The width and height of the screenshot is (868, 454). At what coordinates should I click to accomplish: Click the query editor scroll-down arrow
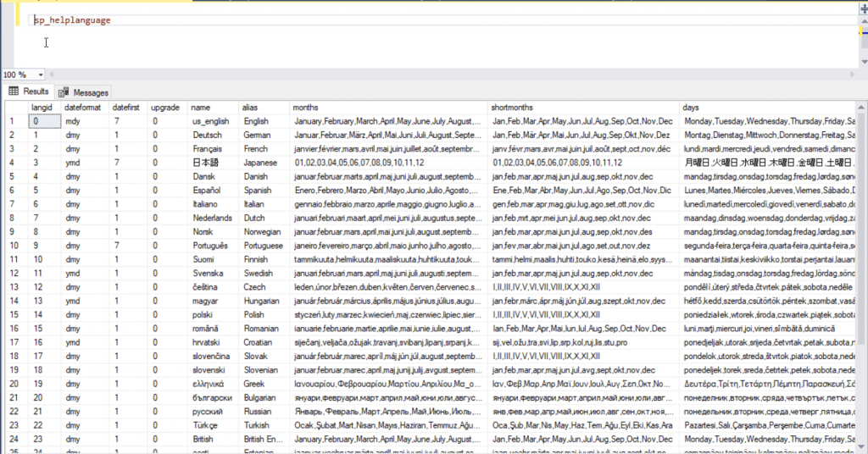[864, 61]
